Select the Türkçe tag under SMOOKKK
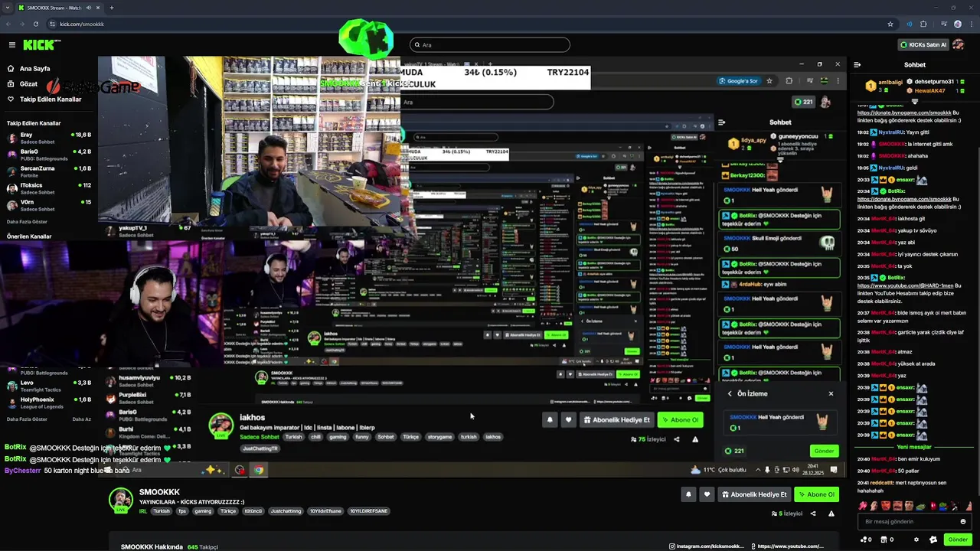This screenshot has width=980, height=551. 228,511
